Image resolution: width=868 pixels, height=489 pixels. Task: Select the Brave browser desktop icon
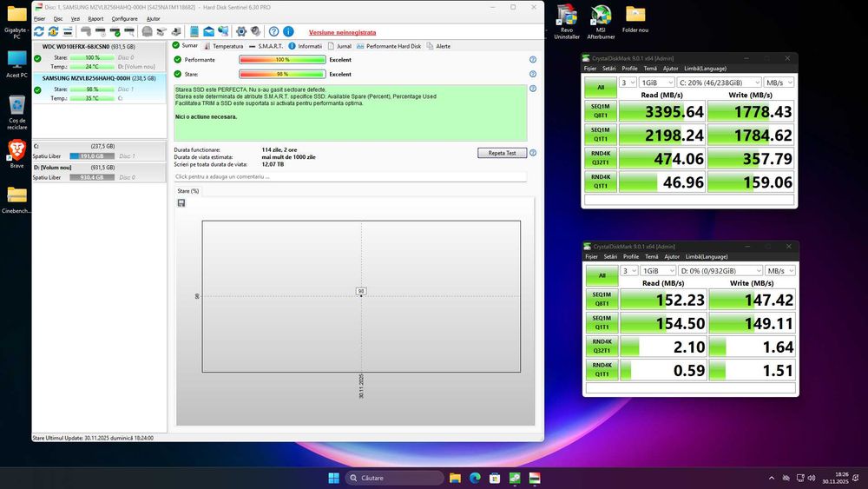(x=16, y=154)
